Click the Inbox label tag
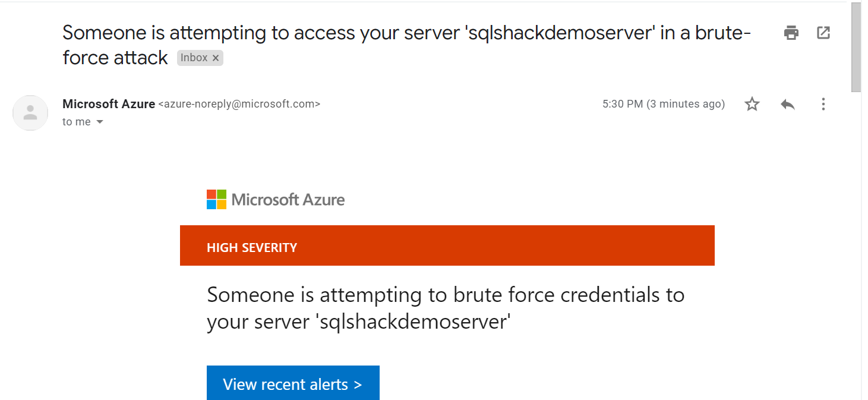 coord(194,58)
